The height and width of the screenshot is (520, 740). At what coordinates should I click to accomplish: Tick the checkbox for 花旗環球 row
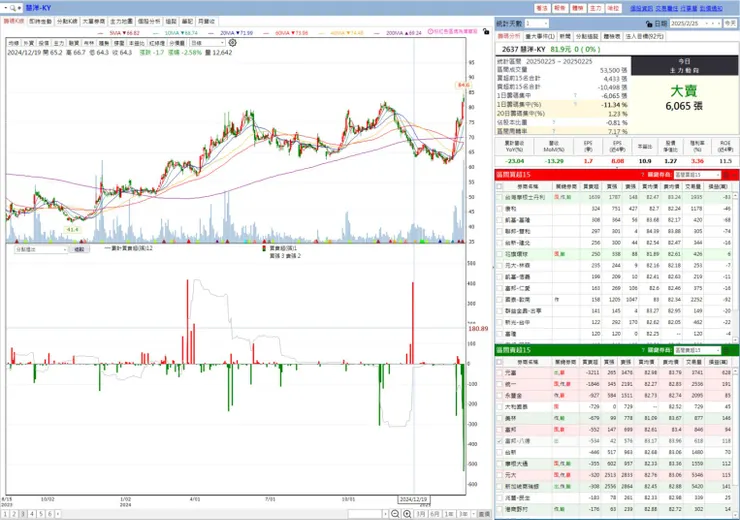click(x=500, y=254)
